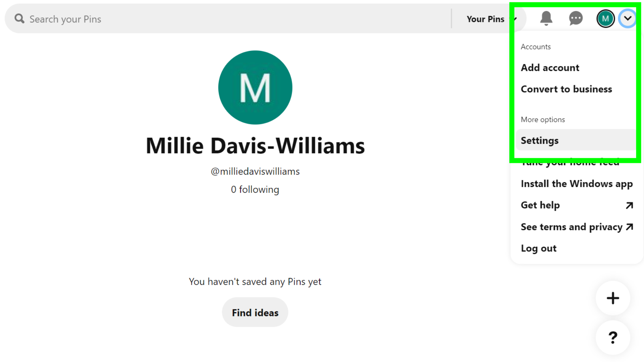Open the messages chat icon
Viewport: 644px width, 362px height.
[576, 18]
